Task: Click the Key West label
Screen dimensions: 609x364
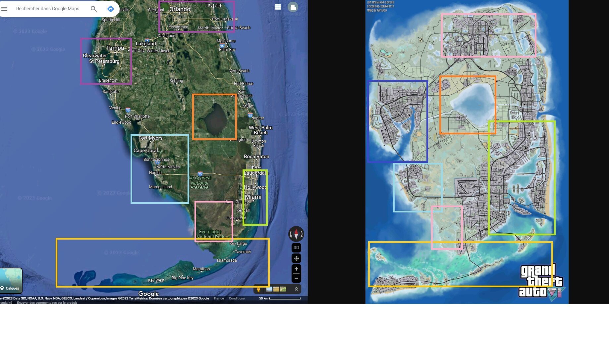Action: coord(156,280)
